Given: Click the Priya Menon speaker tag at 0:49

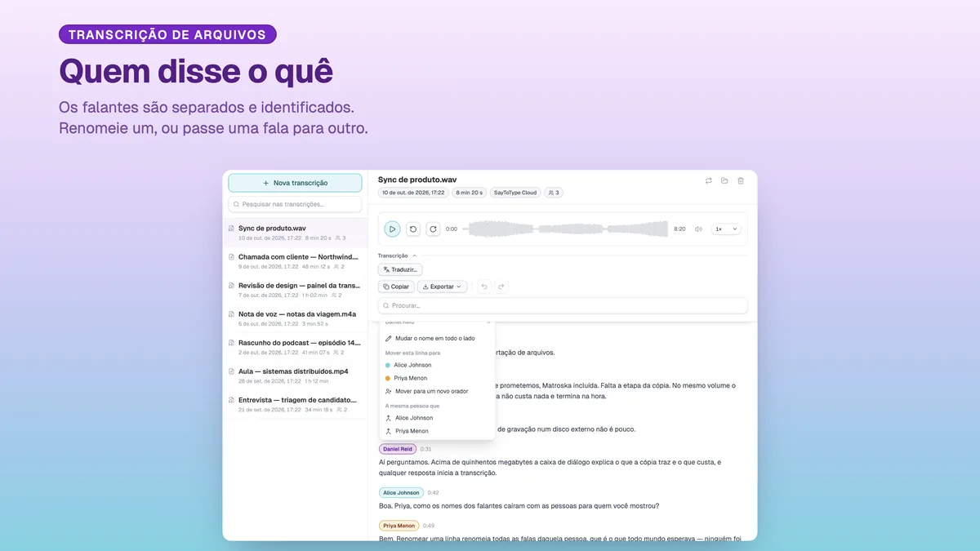Looking at the screenshot, I should coord(399,526).
